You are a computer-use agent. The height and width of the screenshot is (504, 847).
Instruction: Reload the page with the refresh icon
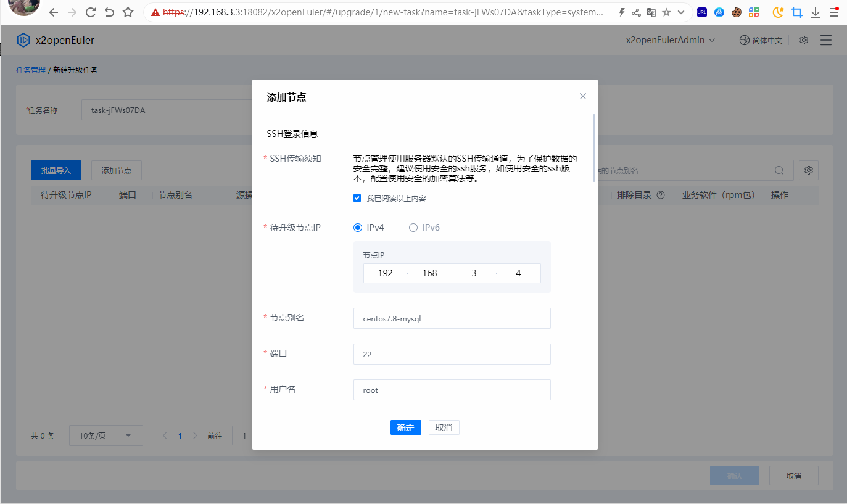[x=91, y=12]
